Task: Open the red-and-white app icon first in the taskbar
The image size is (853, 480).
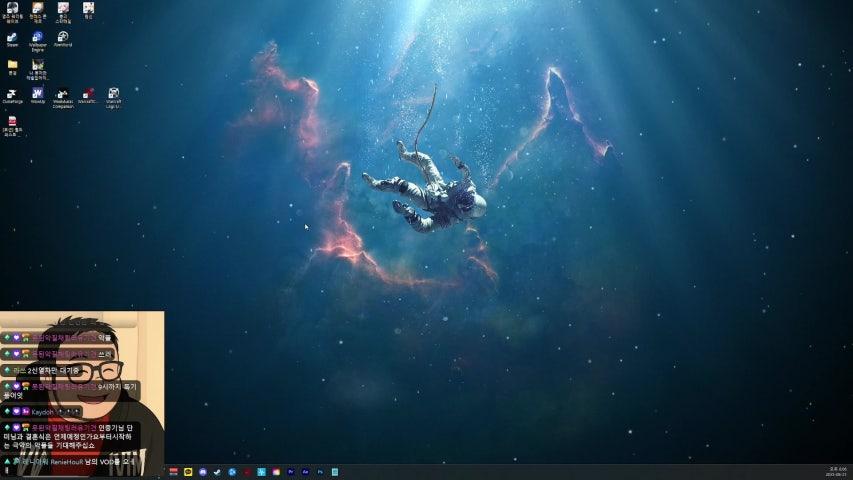Action: coord(174,472)
